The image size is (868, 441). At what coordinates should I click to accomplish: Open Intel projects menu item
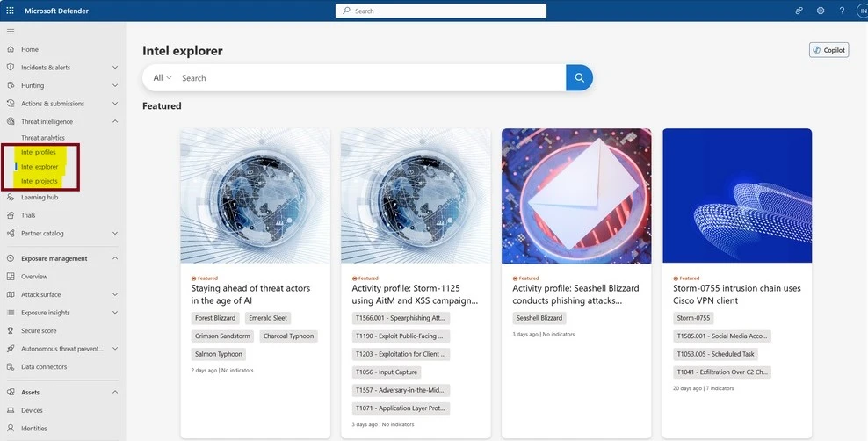40,181
